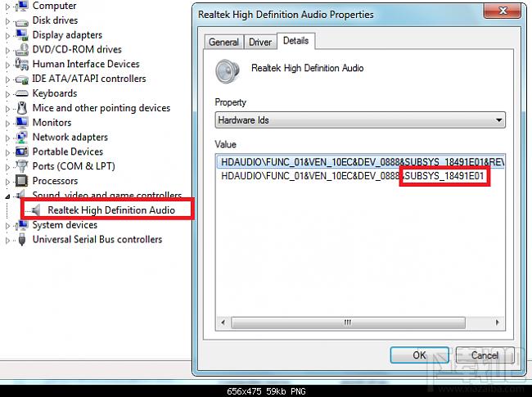This screenshot has height=397, width=532.
Task: Click the large speaker icon in Properties dialog
Action: click(228, 71)
